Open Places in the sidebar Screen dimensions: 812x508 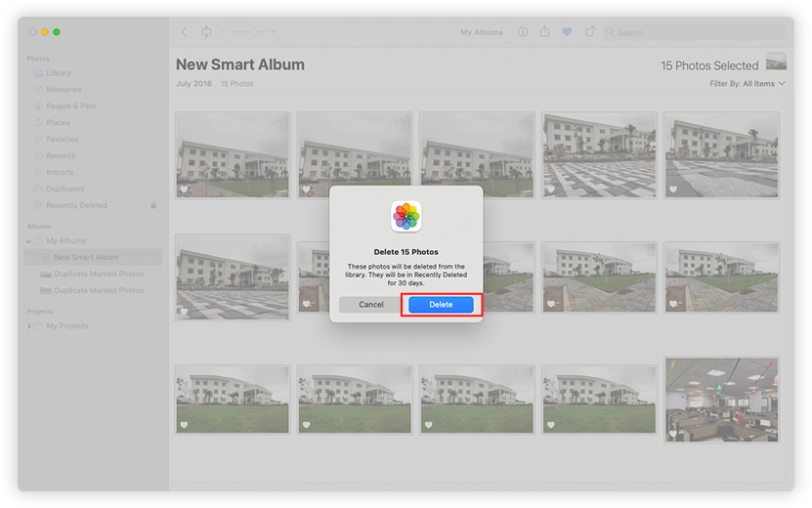[x=58, y=123]
